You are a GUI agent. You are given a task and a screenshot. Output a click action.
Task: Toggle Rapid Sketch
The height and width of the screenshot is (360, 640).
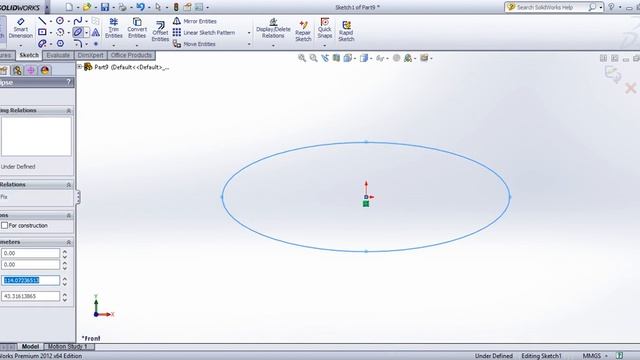[346, 31]
